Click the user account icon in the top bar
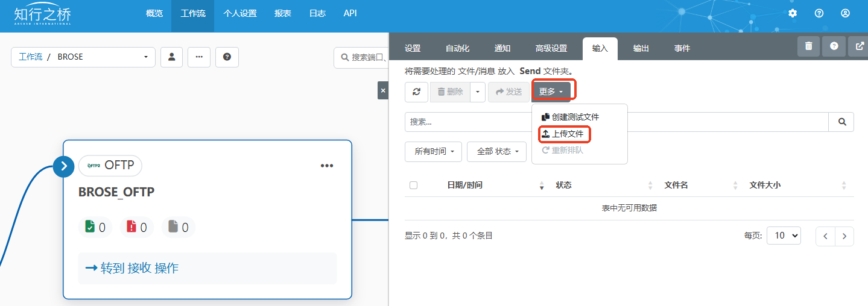 (x=845, y=13)
